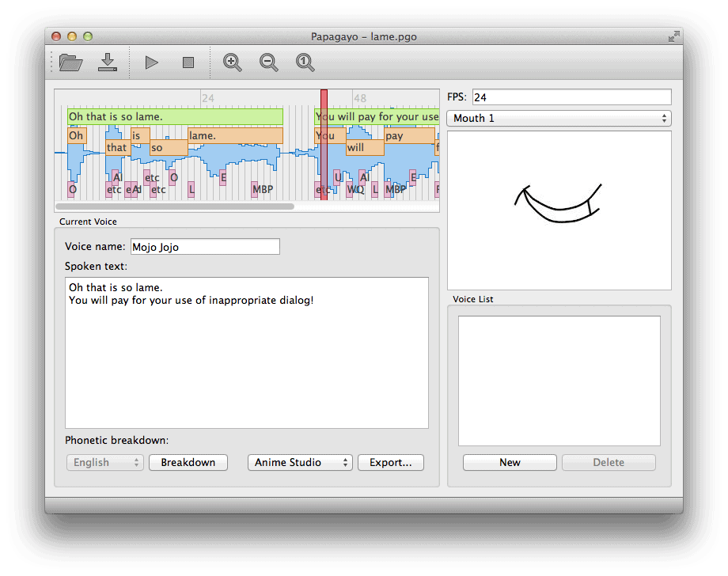Click the Zoom In magnifier icon

[x=233, y=63]
